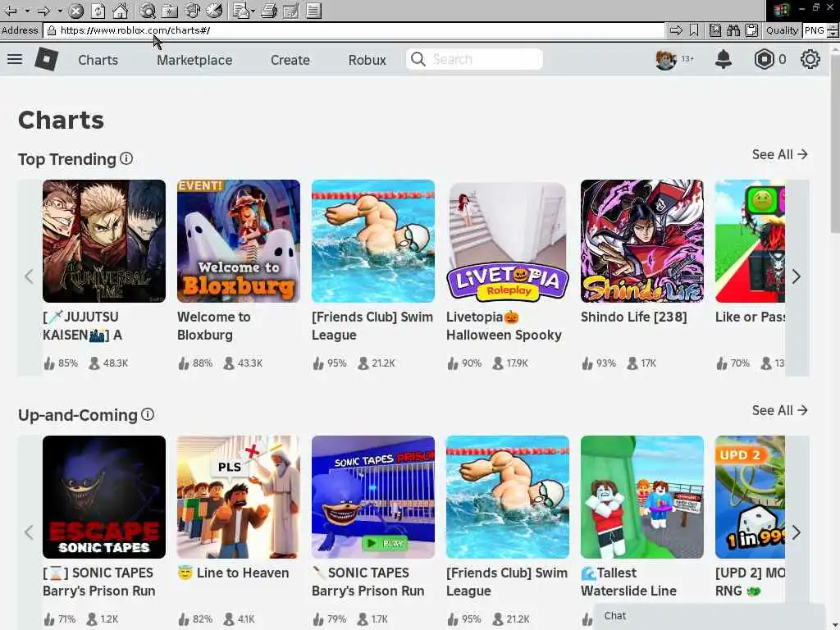
Task: Open the Robux navigation tab
Action: point(367,59)
